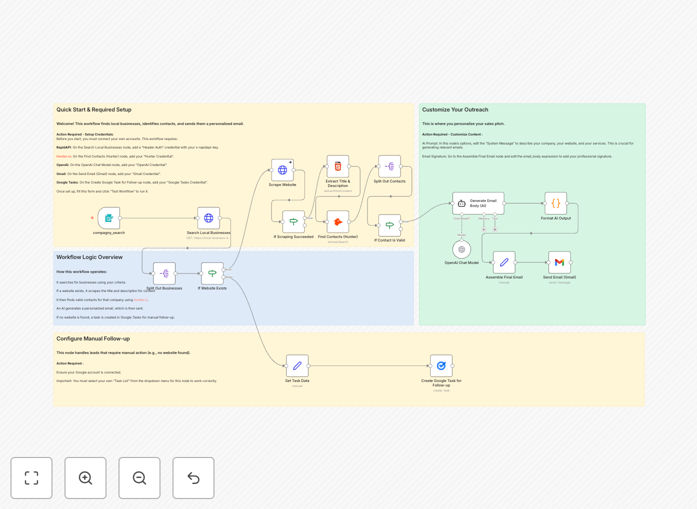Click the true output connector of If Website Exists
This screenshot has height=509, width=697.
(224, 269)
